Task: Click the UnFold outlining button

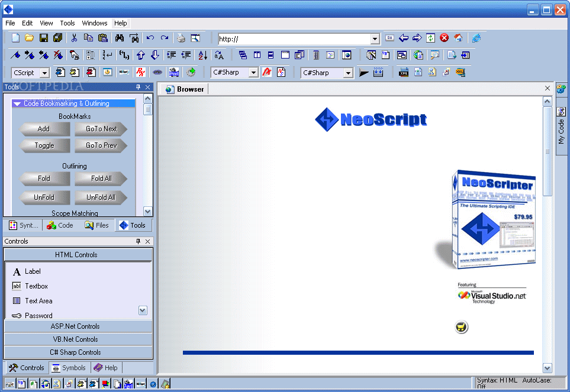Action: pyautogui.click(x=44, y=197)
